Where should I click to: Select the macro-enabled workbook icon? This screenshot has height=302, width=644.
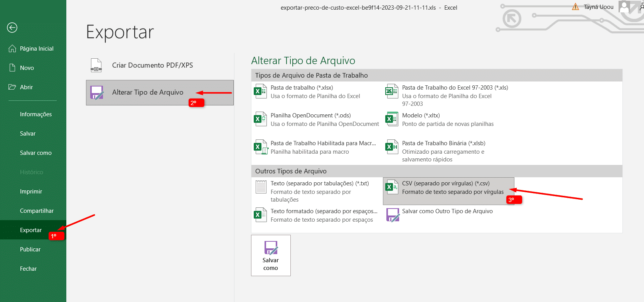(261, 147)
